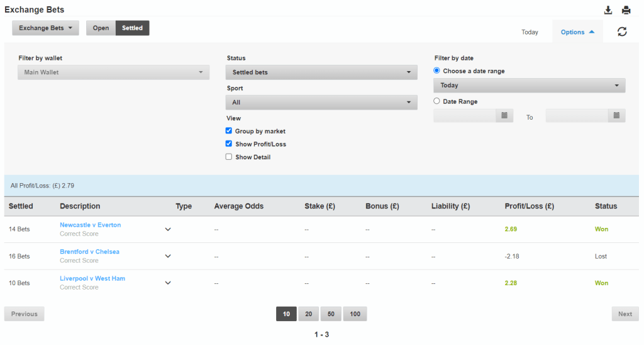Expand the Brentford v Chelsea row chevron
644x345 pixels.
[x=168, y=256]
